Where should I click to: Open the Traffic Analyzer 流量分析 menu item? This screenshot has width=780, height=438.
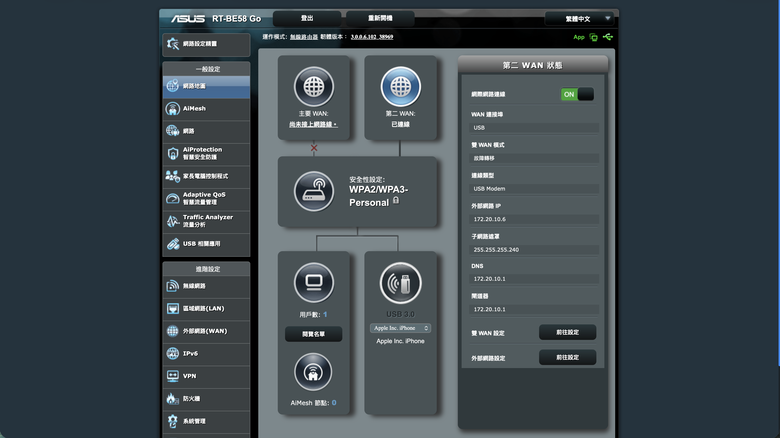(206, 221)
